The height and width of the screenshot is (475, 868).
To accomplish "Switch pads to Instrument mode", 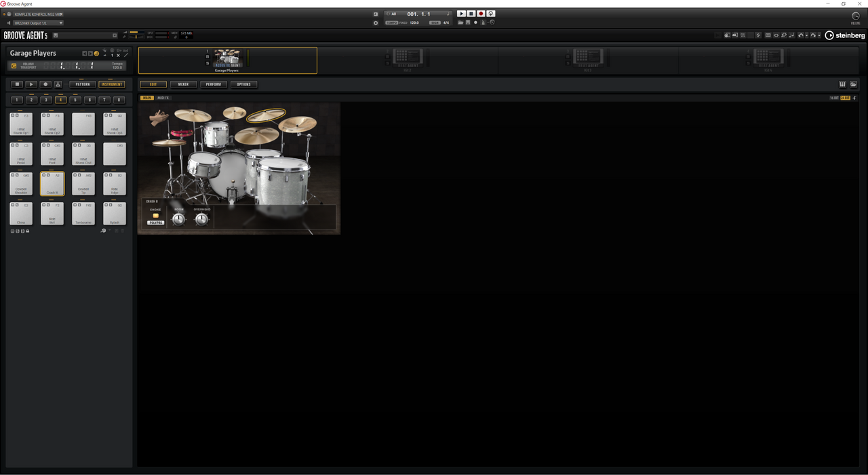I will pos(112,84).
